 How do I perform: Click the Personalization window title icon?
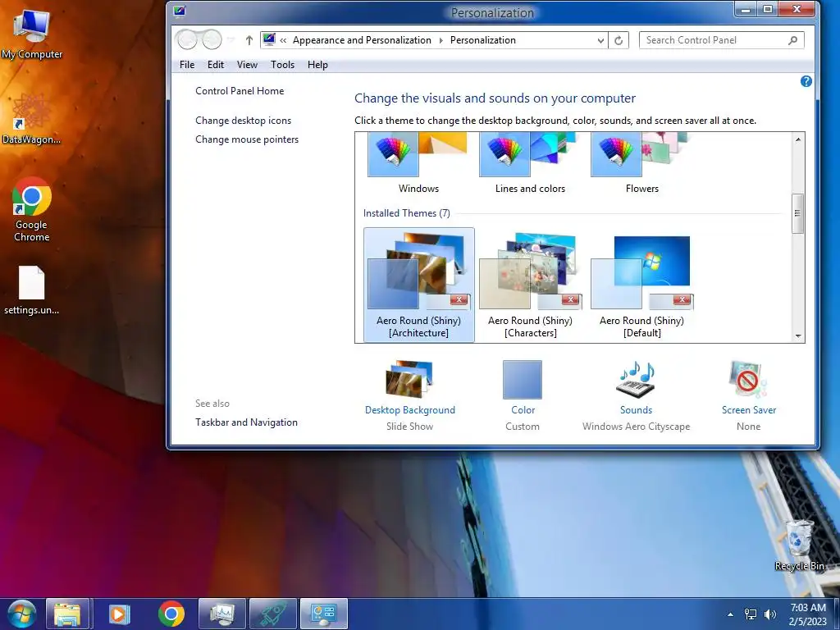180,11
